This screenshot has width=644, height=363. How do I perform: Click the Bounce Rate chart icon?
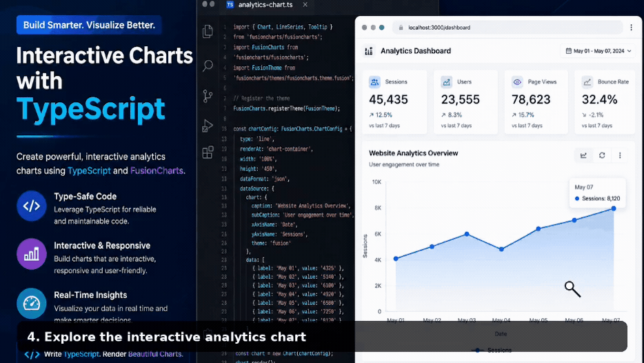tap(587, 82)
